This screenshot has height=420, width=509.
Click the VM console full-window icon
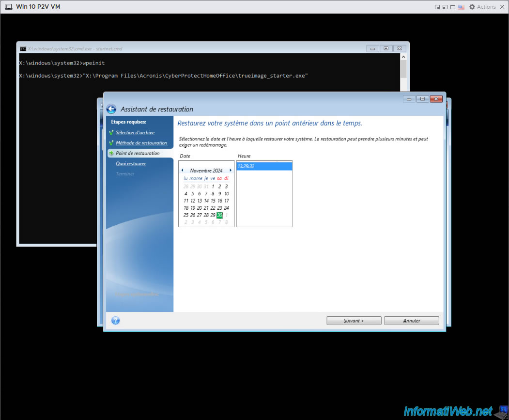click(x=453, y=7)
